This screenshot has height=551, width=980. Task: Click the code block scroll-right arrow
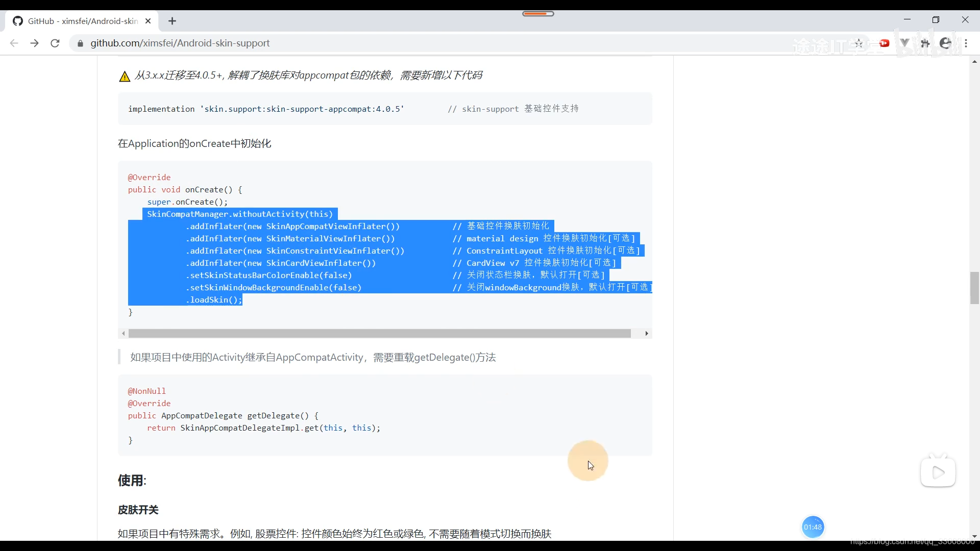click(647, 333)
